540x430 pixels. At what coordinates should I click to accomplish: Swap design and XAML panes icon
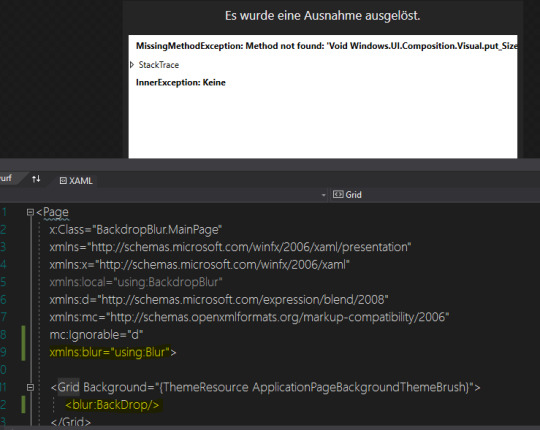(36, 179)
